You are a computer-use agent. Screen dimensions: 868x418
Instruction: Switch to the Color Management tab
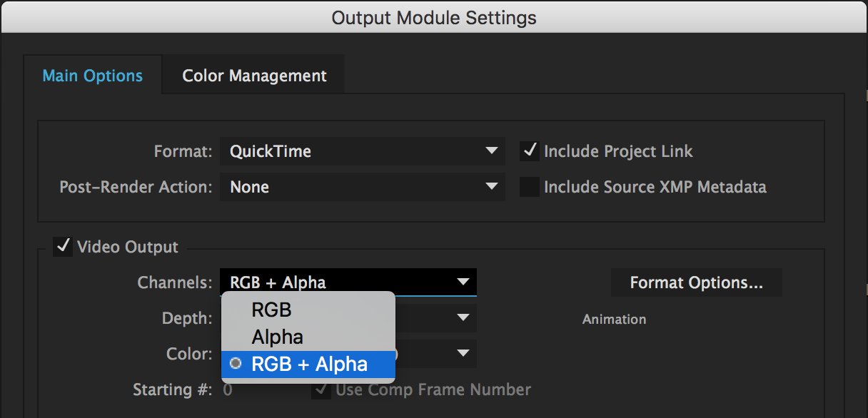(x=254, y=76)
